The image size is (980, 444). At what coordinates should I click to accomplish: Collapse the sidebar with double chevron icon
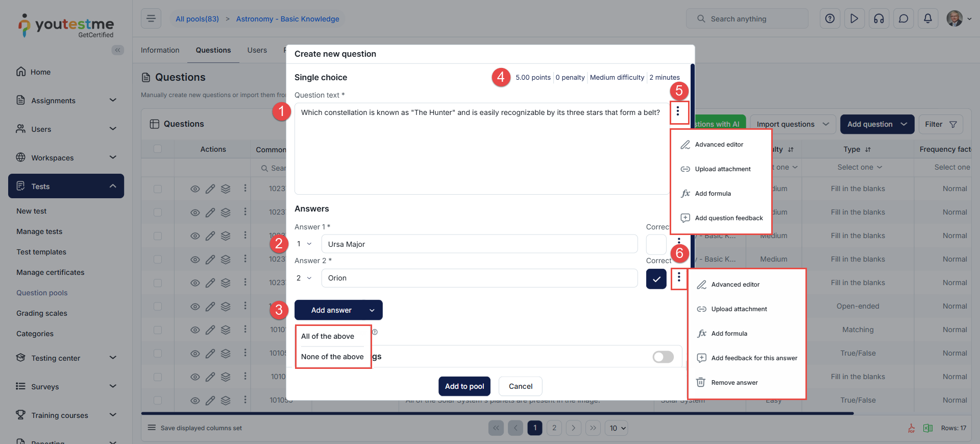(117, 50)
